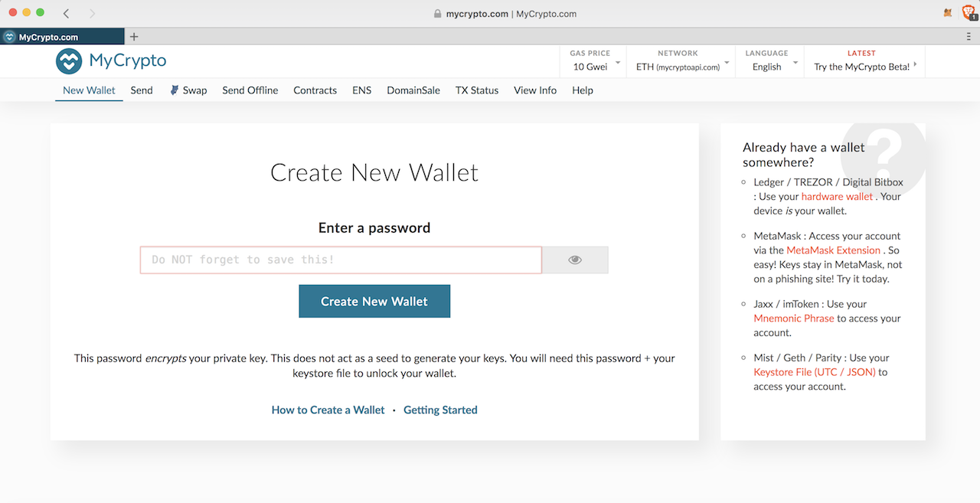
Task: Expand the Gas Price dropdown
Action: click(594, 61)
